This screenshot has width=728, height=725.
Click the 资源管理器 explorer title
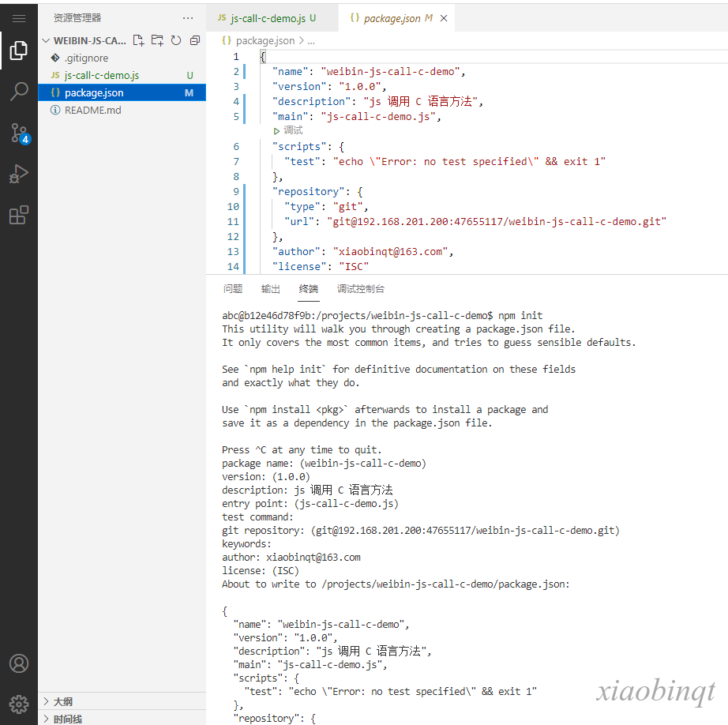(x=77, y=18)
